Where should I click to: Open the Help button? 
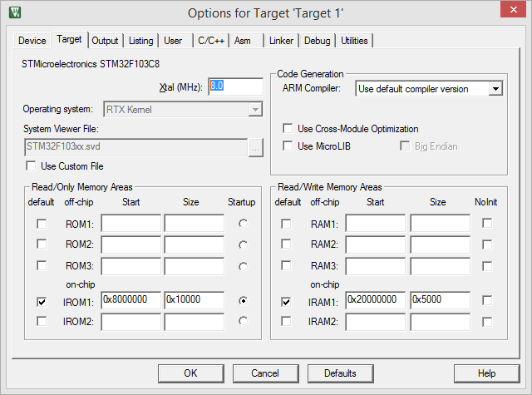pyautogui.click(x=487, y=373)
